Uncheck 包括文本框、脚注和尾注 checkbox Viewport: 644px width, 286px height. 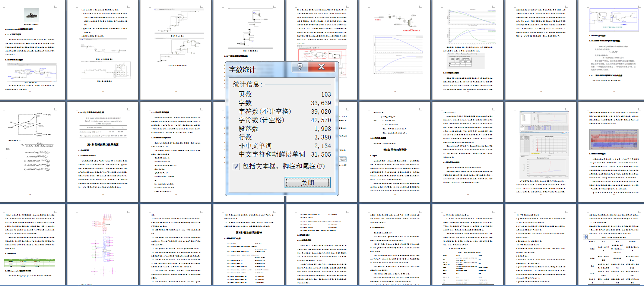pyautogui.click(x=236, y=166)
